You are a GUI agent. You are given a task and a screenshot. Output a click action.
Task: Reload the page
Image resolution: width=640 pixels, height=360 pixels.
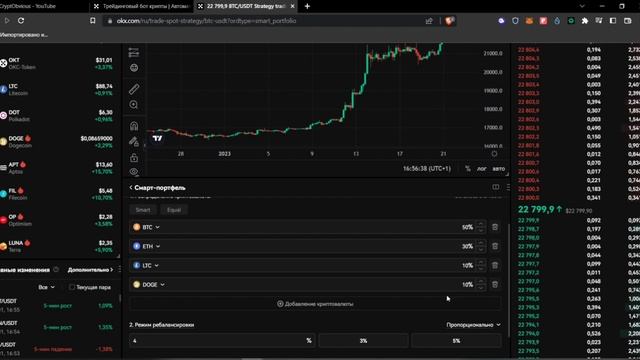point(21,20)
